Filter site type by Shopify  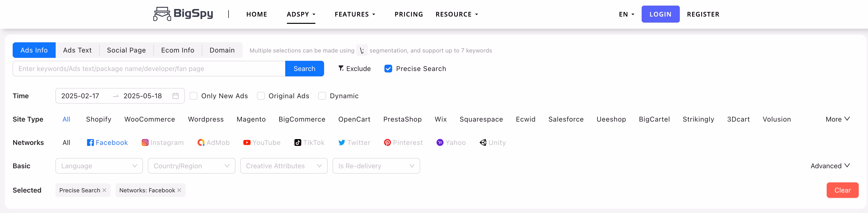[99, 119]
